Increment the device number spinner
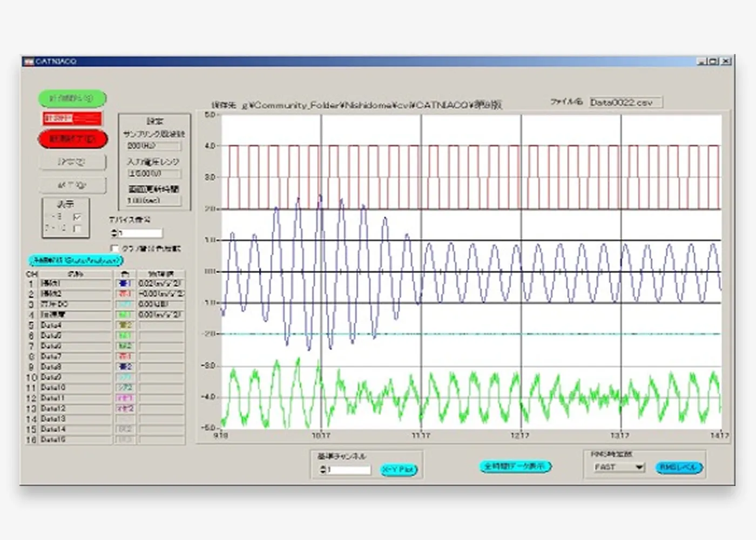This screenshot has height=540, width=756. (113, 231)
